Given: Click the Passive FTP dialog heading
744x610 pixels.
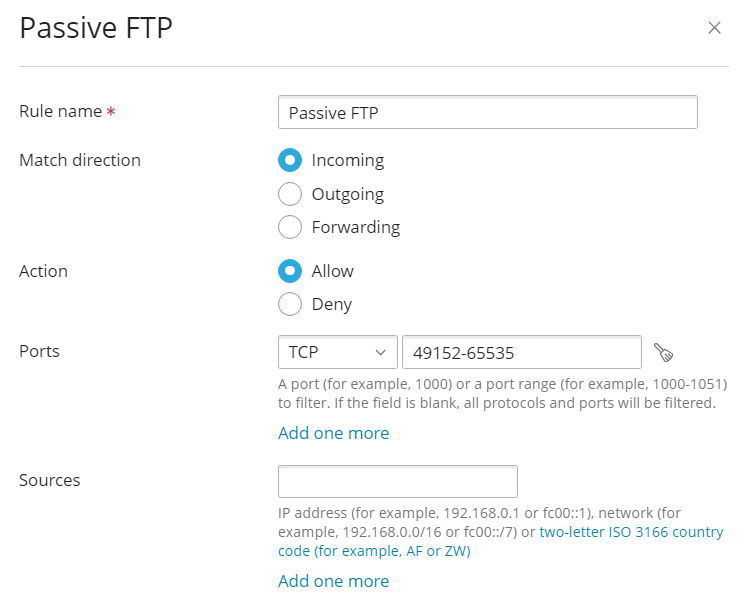Looking at the screenshot, I should pyautogui.click(x=96, y=28).
